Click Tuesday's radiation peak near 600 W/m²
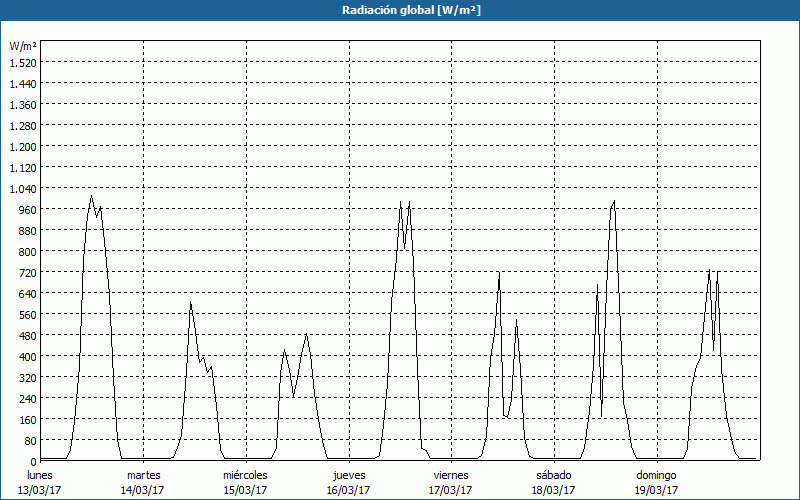The height and width of the screenshot is (500, 800). tap(190, 302)
